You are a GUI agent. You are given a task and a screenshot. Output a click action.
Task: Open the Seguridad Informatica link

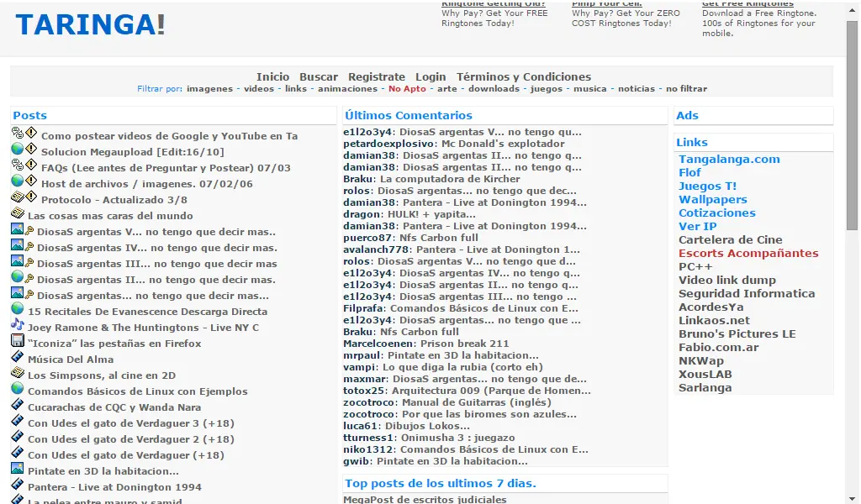[x=747, y=293]
